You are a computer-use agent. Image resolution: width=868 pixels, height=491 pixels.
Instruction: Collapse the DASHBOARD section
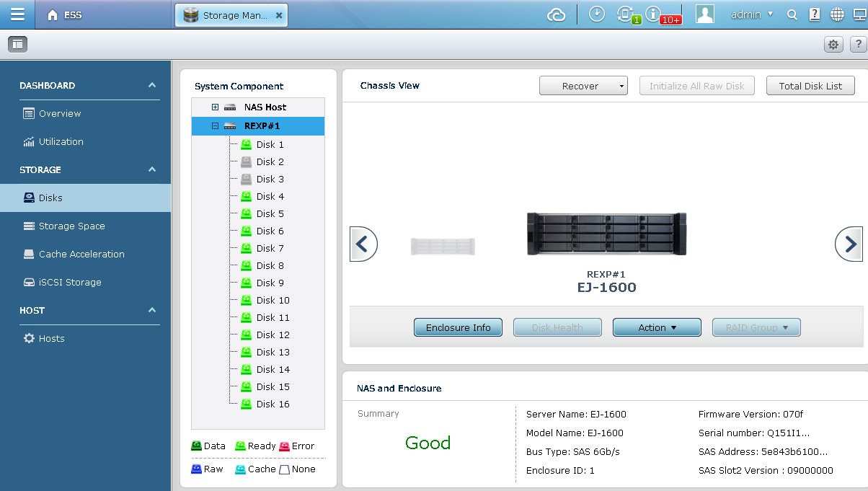coord(152,85)
